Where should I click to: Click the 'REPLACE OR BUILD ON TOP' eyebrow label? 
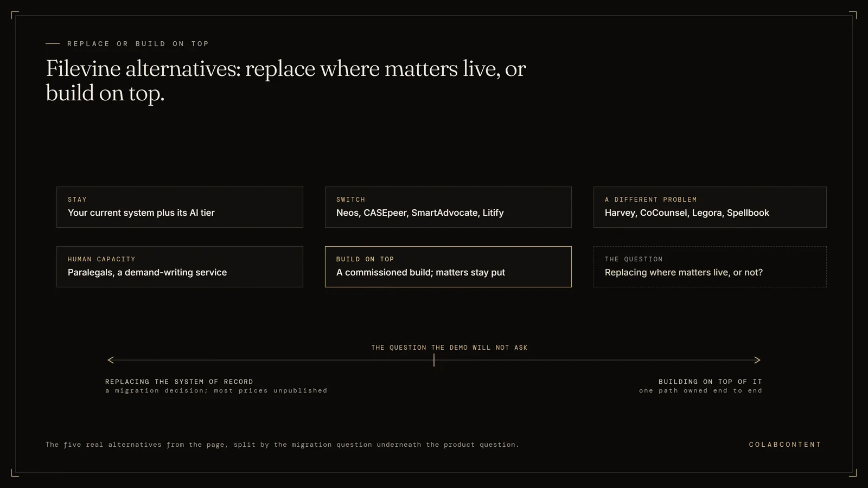coord(138,44)
